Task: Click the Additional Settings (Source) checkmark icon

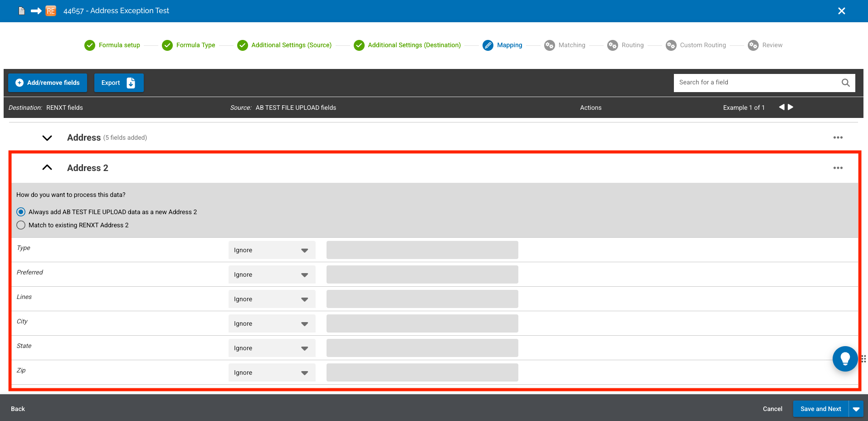Action: click(243, 45)
